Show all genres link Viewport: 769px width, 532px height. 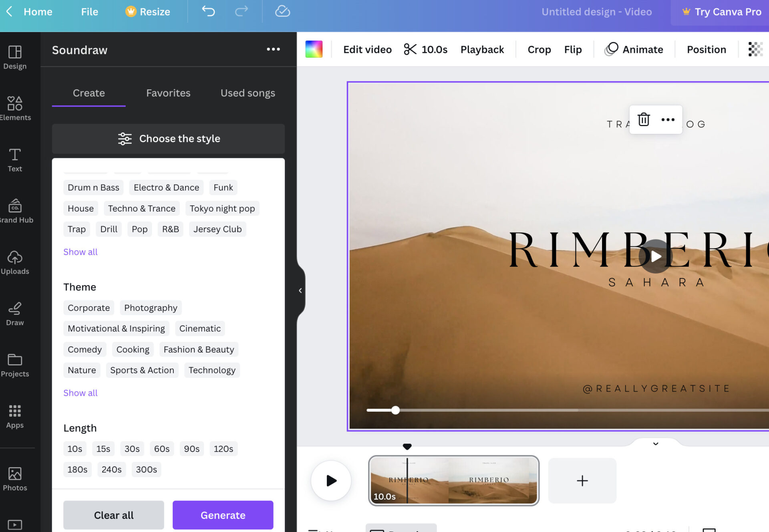[x=80, y=252]
